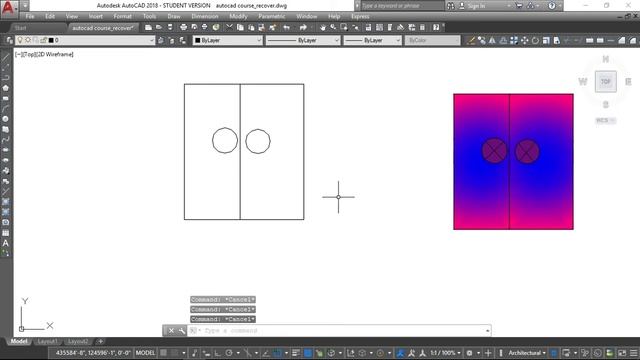Open the AutoCAD application menu logo
The height and width of the screenshot is (360, 640).
9,8
